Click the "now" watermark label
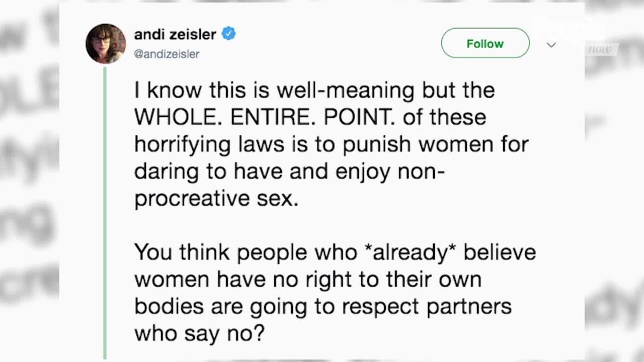This screenshot has width=644, height=362. pos(600,49)
